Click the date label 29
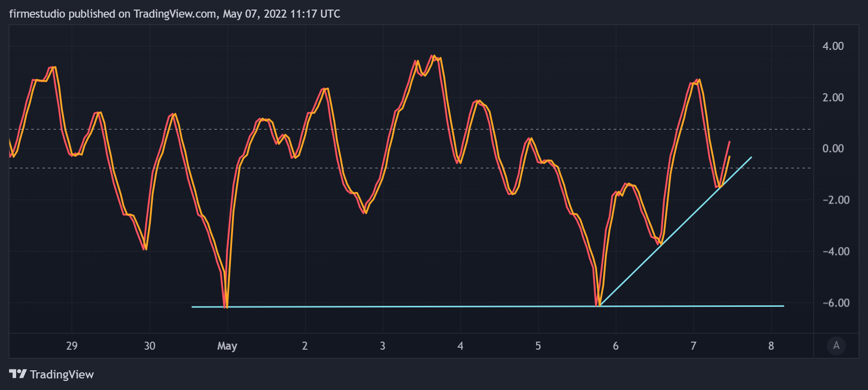Image resolution: width=868 pixels, height=390 pixels. click(x=72, y=346)
